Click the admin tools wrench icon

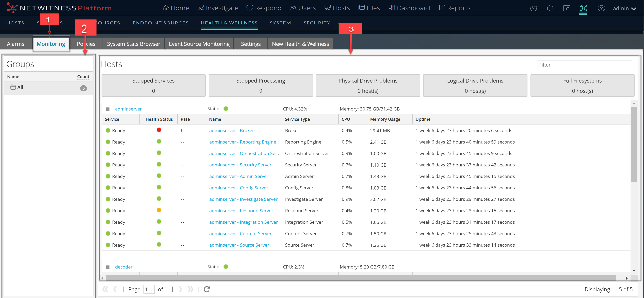(x=583, y=8)
